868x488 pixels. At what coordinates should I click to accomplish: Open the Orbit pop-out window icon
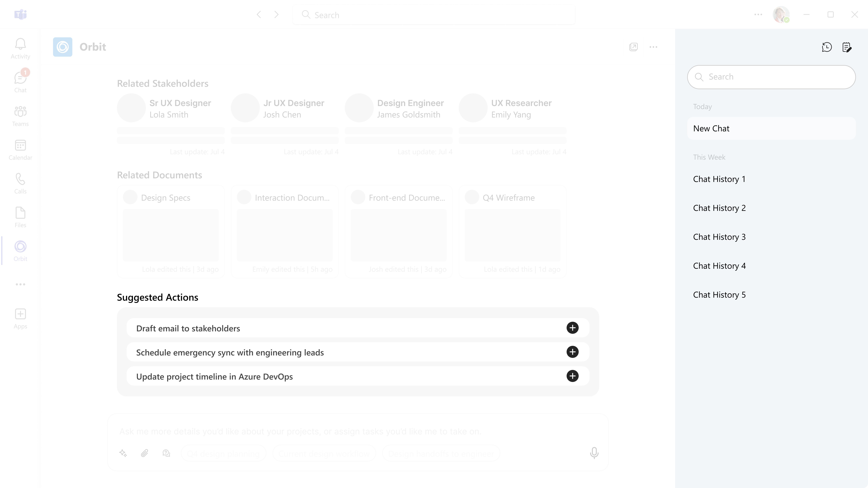point(633,47)
